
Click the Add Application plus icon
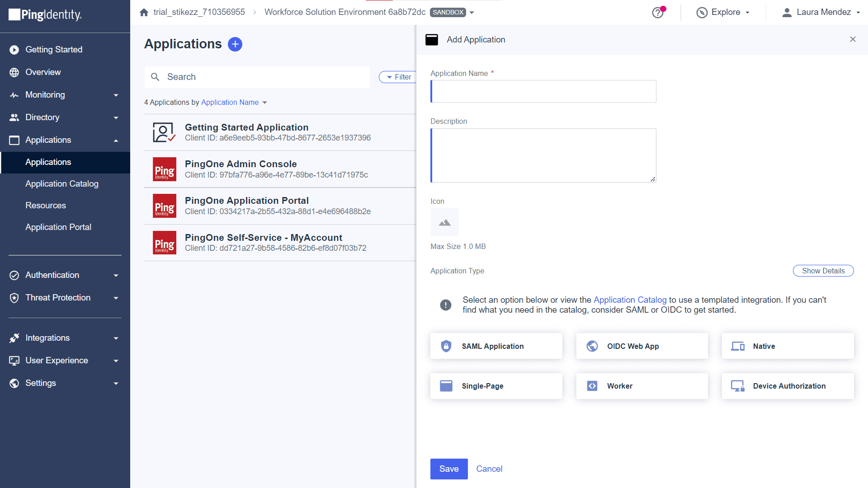(x=234, y=43)
